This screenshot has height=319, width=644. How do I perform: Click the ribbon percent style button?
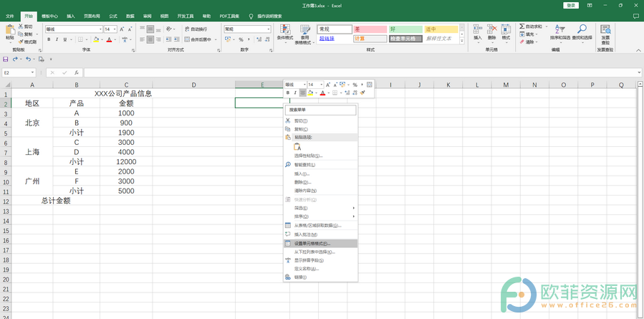[x=241, y=39]
